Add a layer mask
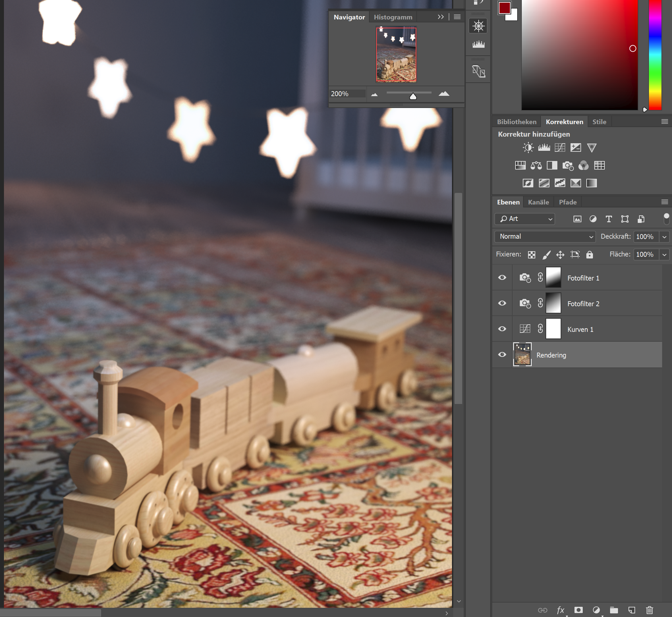Viewport: 672px width, 617px height. click(x=578, y=610)
